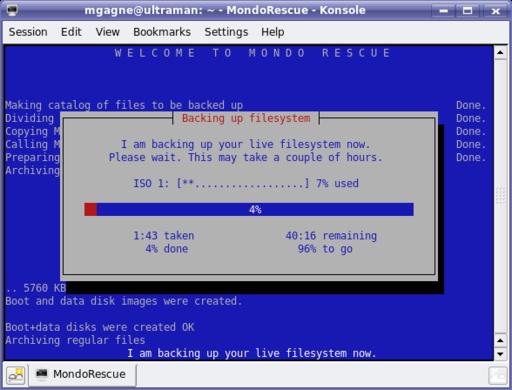Image resolution: width=512 pixels, height=390 pixels.
Task: Click the red filled portion of progress bar
Action: 90,210
